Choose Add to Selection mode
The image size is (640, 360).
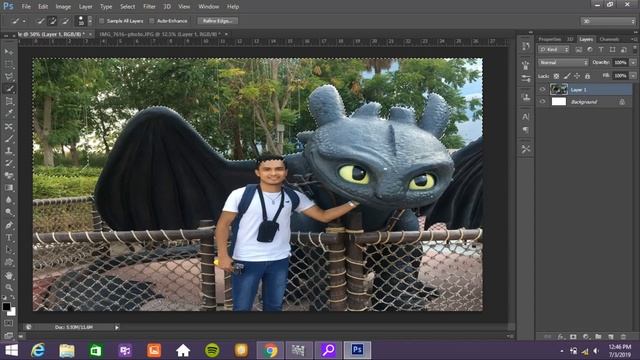[x=53, y=21]
